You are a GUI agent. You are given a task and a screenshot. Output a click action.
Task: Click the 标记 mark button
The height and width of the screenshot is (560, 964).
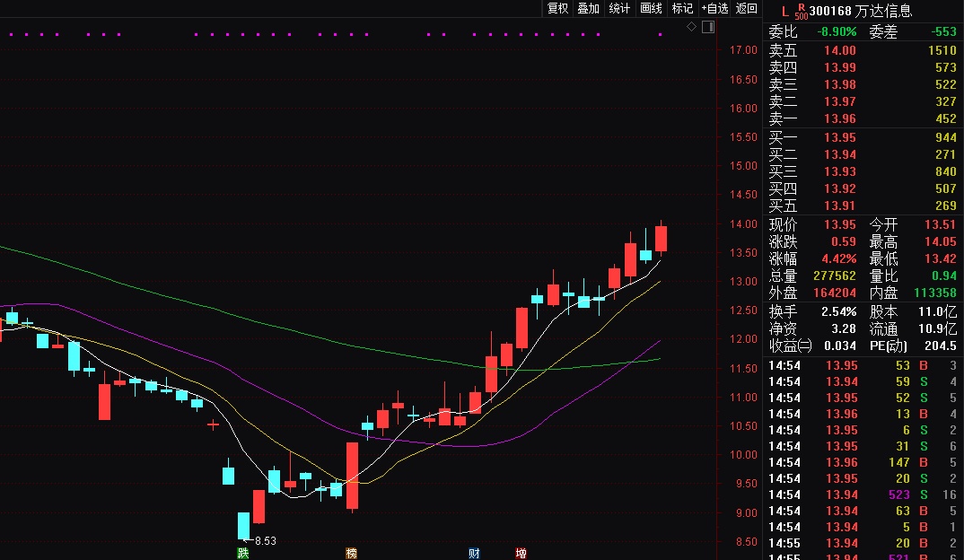coord(682,8)
